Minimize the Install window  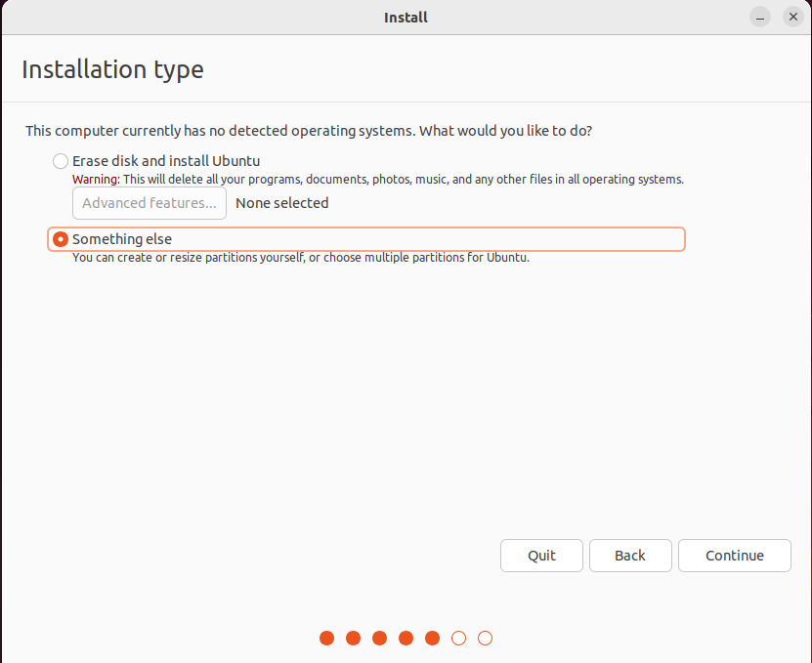tap(759, 17)
